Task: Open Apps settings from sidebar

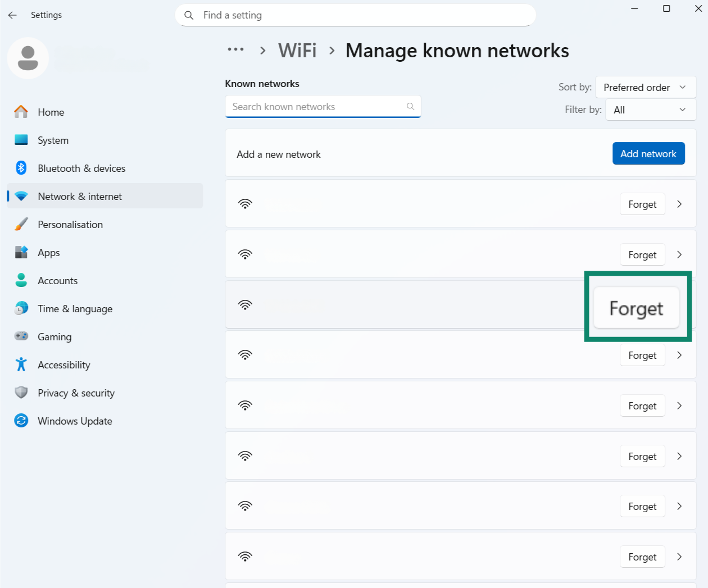Action: (48, 252)
